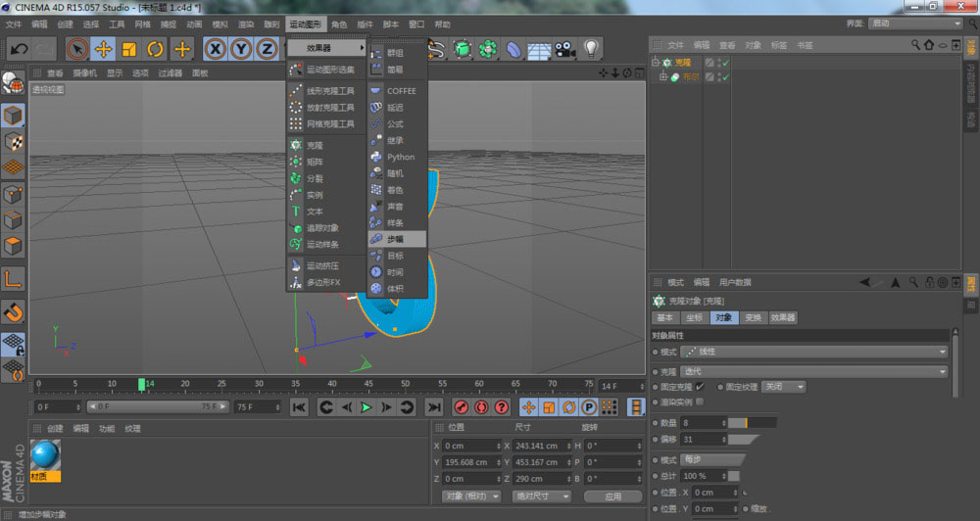This screenshot has width=980, height=521.
Task: Switch to the 效果器 tab in attributes
Action: tap(783, 317)
